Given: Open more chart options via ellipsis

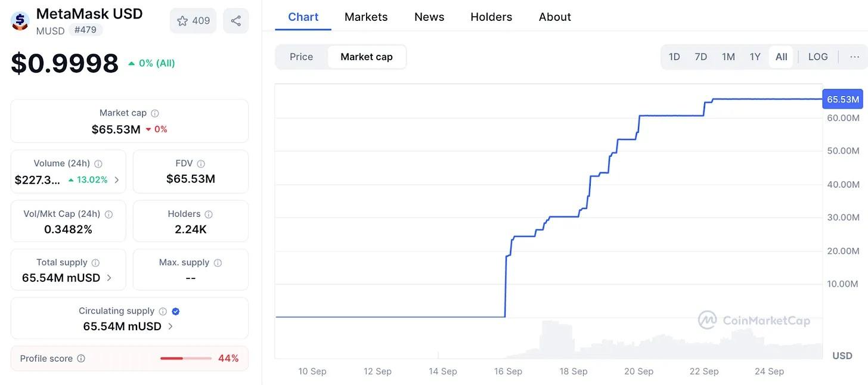Looking at the screenshot, I should [854, 57].
